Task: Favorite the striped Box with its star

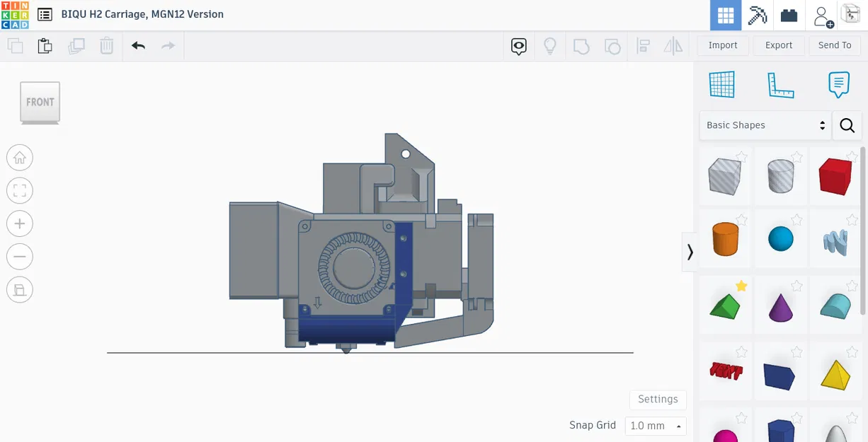Action: pyautogui.click(x=741, y=156)
